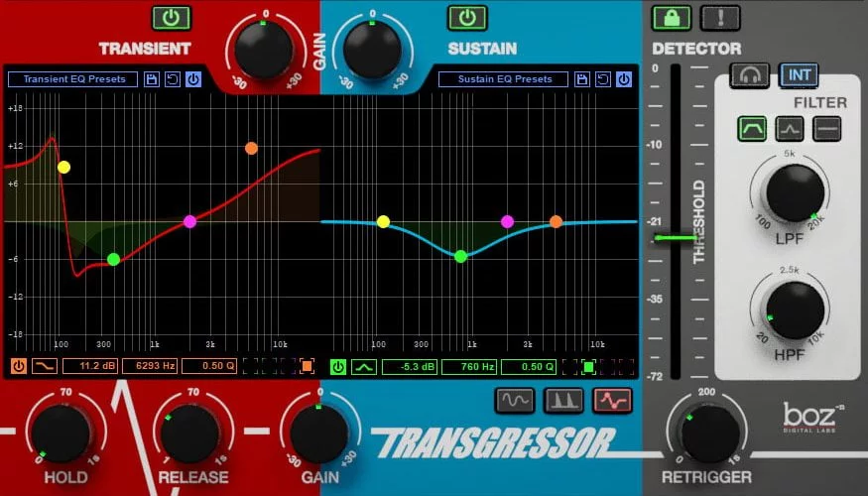Click the twin peaks display mode button

click(x=563, y=400)
